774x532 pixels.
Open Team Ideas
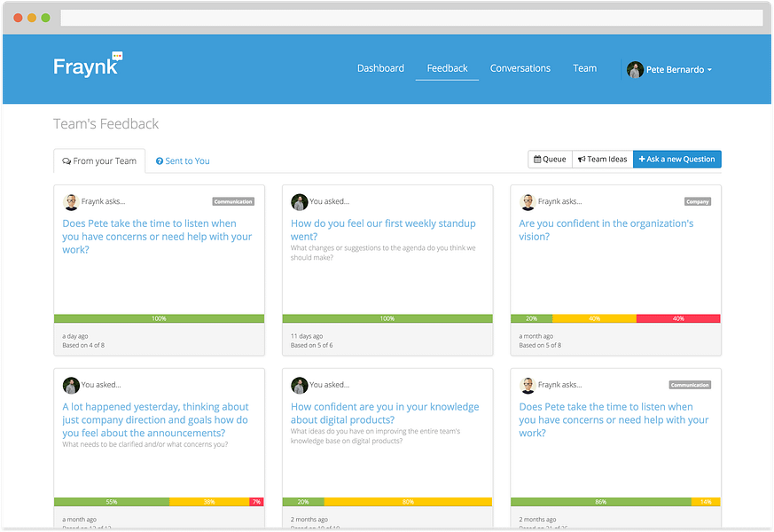(x=602, y=159)
